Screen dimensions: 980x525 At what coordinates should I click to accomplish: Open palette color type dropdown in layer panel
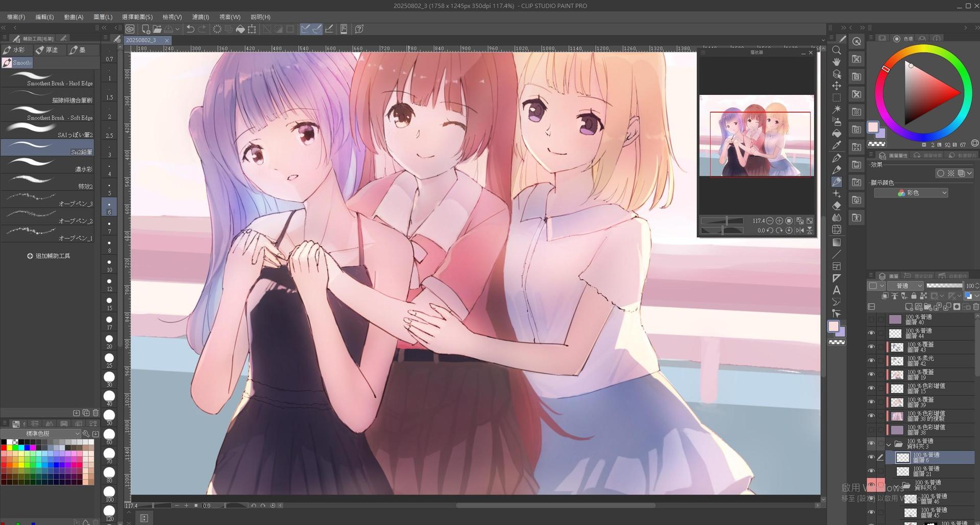[876, 286]
